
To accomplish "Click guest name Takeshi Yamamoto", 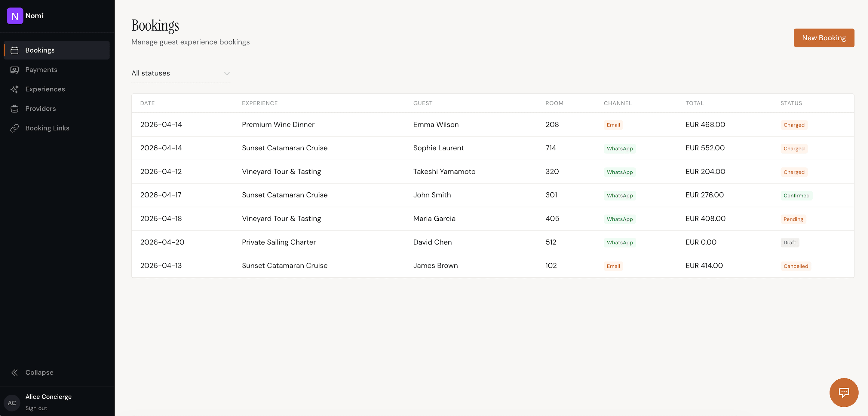I will tap(444, 171).
